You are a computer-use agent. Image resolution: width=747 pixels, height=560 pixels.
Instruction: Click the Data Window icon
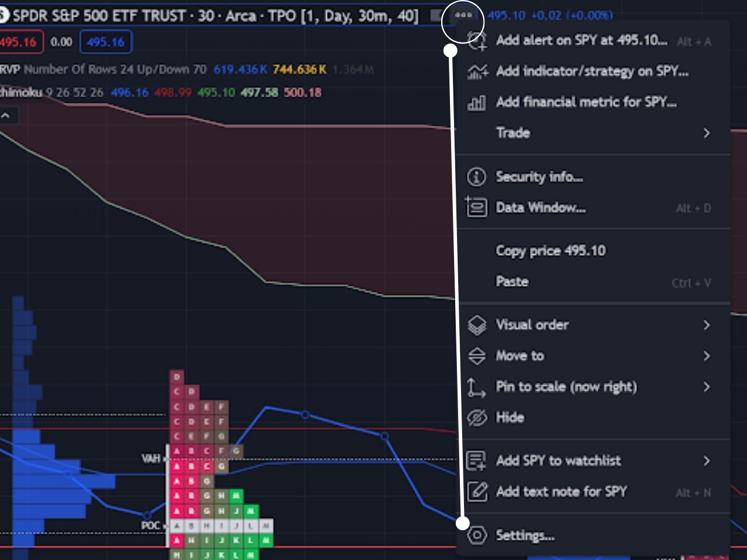coord(476,207)
